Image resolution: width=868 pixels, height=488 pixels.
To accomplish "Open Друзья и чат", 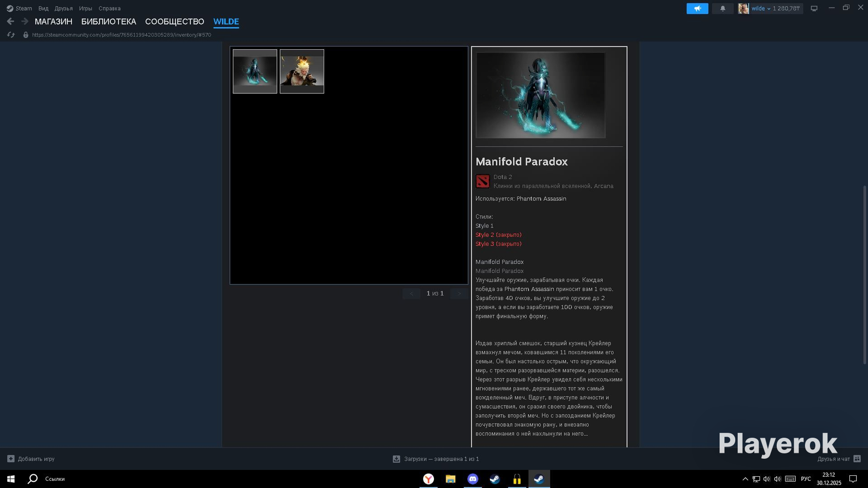I will coord(833,459).
